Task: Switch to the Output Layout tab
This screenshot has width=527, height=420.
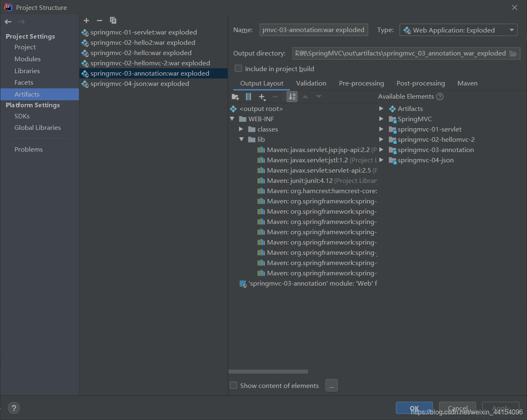Action: click(x=262, y=83)
